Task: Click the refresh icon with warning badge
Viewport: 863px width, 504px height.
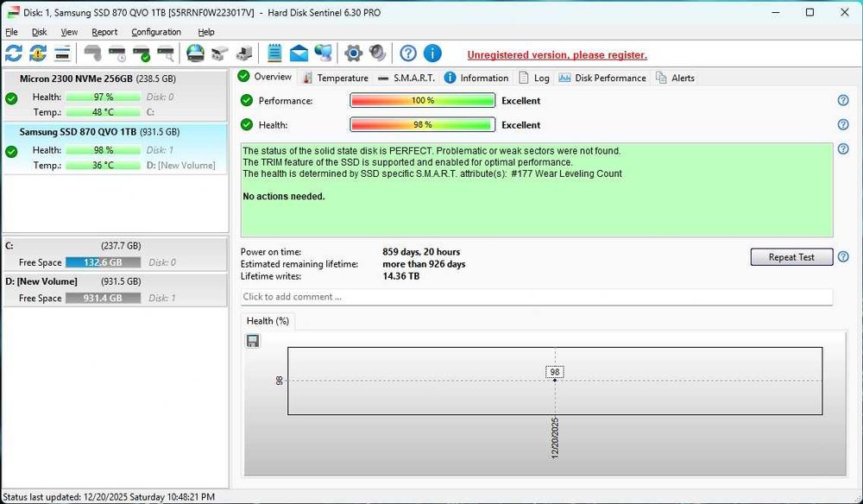Action: (38, 54)
